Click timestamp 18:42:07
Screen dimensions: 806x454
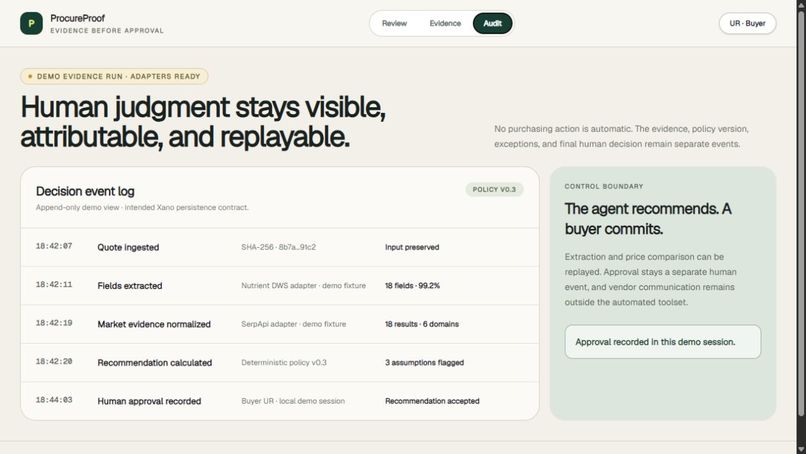pos(54,246)
